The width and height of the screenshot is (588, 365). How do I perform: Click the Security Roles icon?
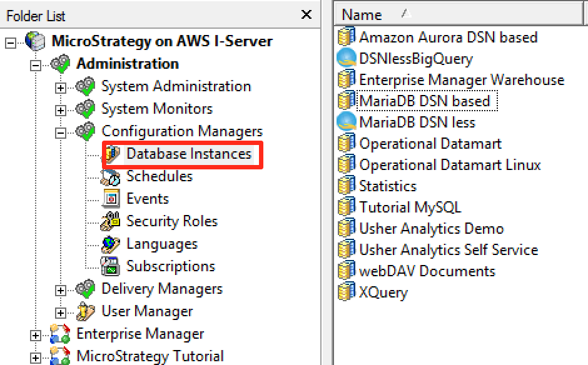[109, 221]
